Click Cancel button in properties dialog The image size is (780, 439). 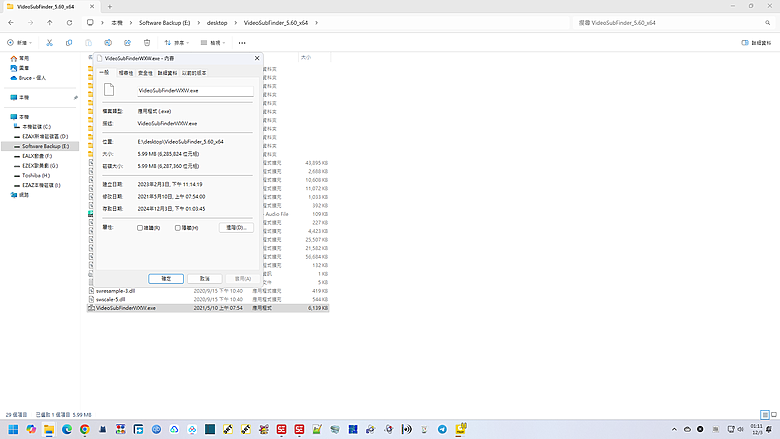[x=204, y=279]
